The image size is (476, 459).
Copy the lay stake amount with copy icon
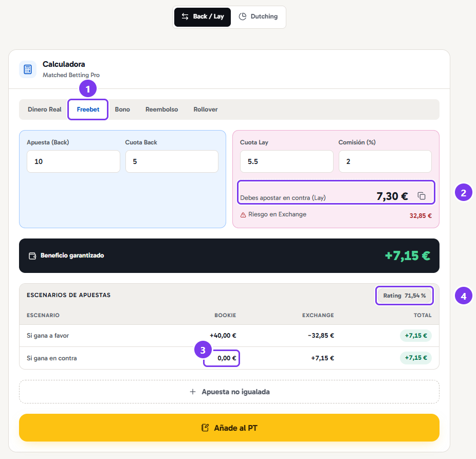coord(422,196)
